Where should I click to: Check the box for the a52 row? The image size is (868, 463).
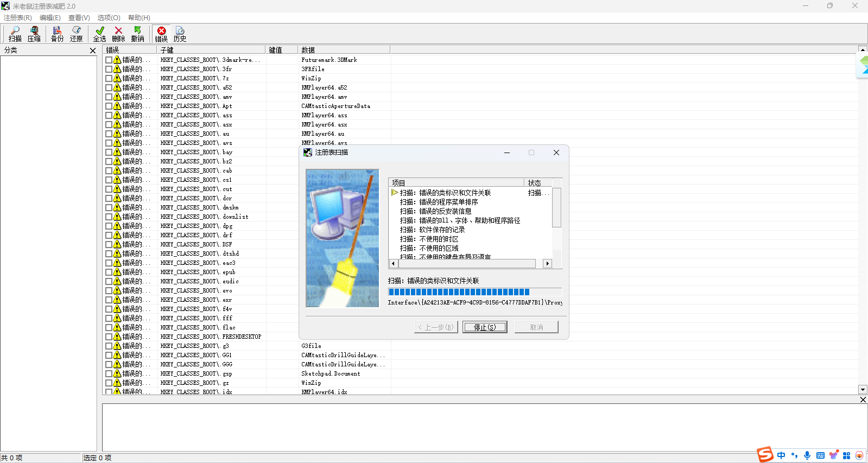click(x=109, y=87)
